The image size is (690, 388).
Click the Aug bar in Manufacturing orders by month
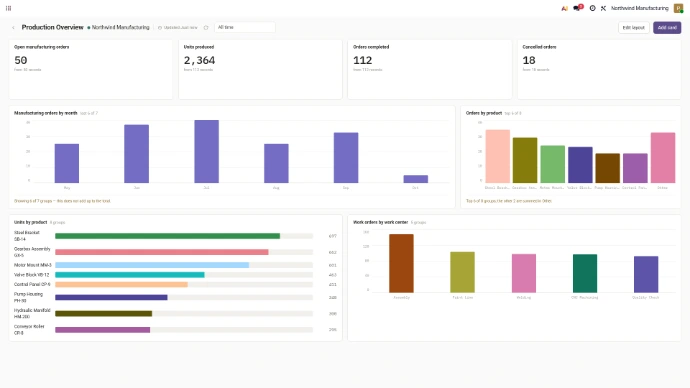276,163
